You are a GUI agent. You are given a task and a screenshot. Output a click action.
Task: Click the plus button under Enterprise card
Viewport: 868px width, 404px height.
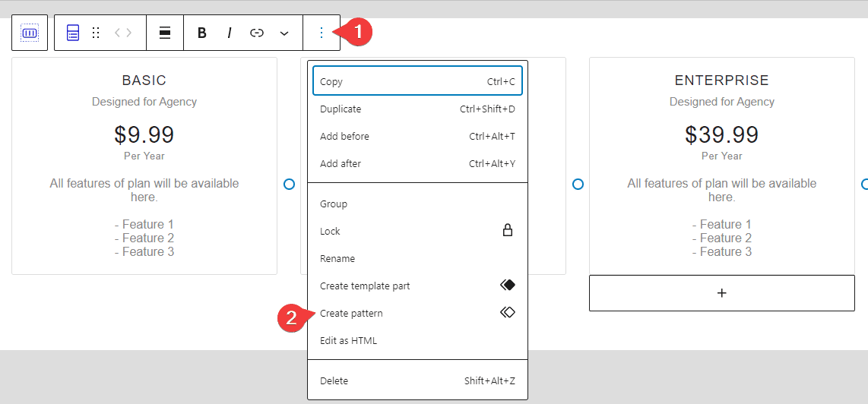(x=722, y=293)
